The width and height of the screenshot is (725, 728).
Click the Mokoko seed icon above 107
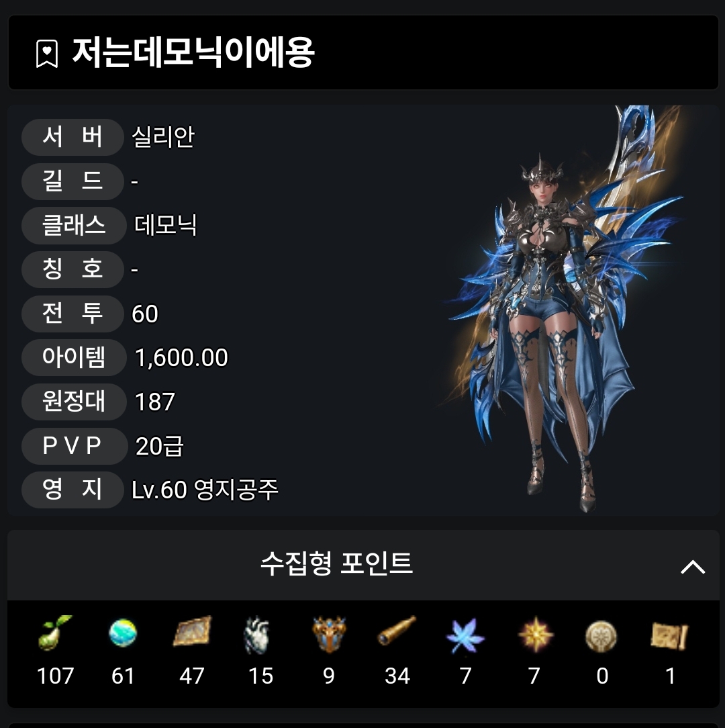(x=55, y=633)
